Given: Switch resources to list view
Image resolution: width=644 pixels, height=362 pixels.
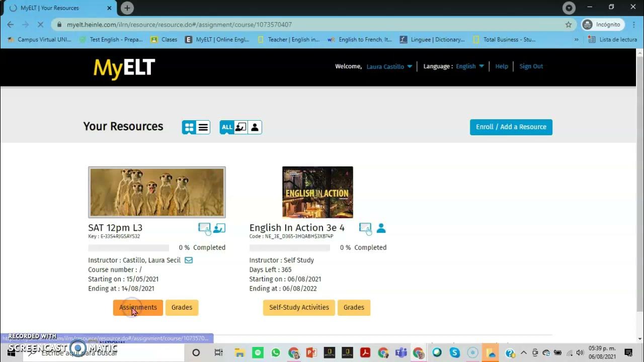Looking at the screenshot, I should click(x=203, y=127).
